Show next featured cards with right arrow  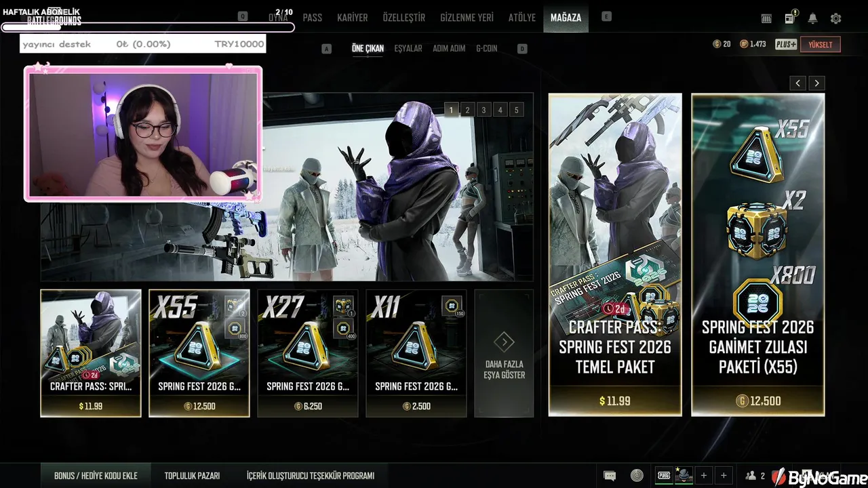817,83
